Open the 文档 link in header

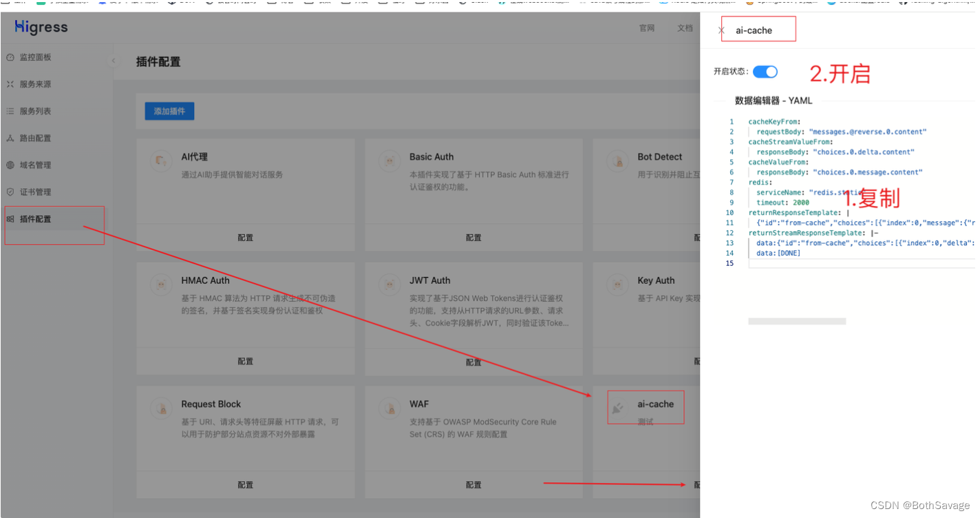coord(685,28)
